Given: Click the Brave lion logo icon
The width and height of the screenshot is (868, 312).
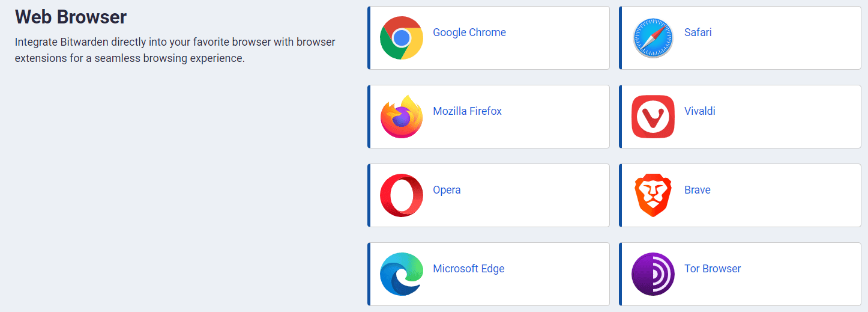Looking at the screenshot, I should pyautogui.click(x=653, y=195).
